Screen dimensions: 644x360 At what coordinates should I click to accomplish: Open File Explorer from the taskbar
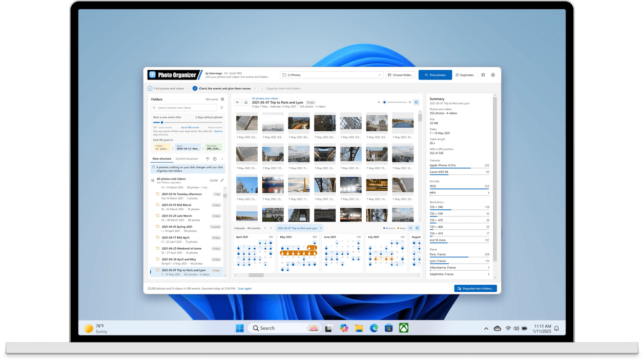point(359,328)
